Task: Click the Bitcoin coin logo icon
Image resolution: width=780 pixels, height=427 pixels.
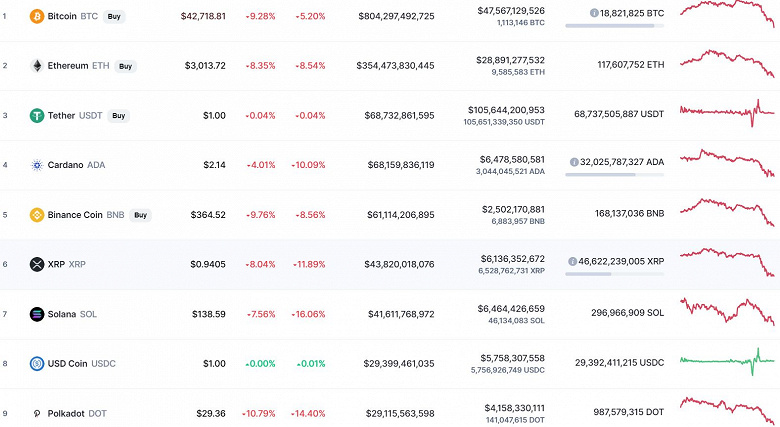Action: coord(37,17)
